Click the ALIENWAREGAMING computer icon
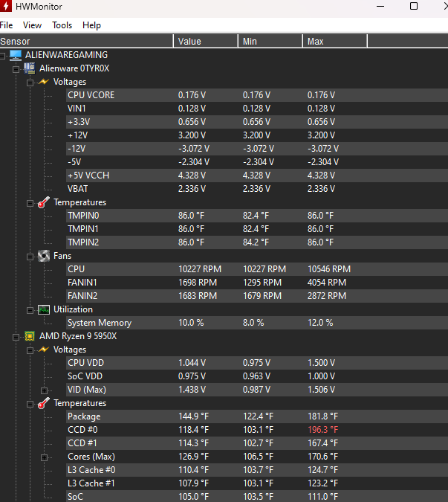 click(16, 55)
